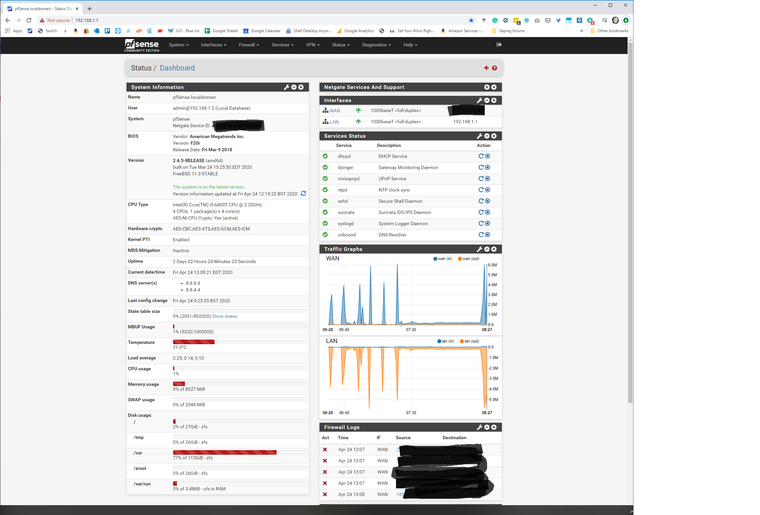
Task: Restart the suricata IDS/IPS daemon
Action: click(x=481, y=212)
